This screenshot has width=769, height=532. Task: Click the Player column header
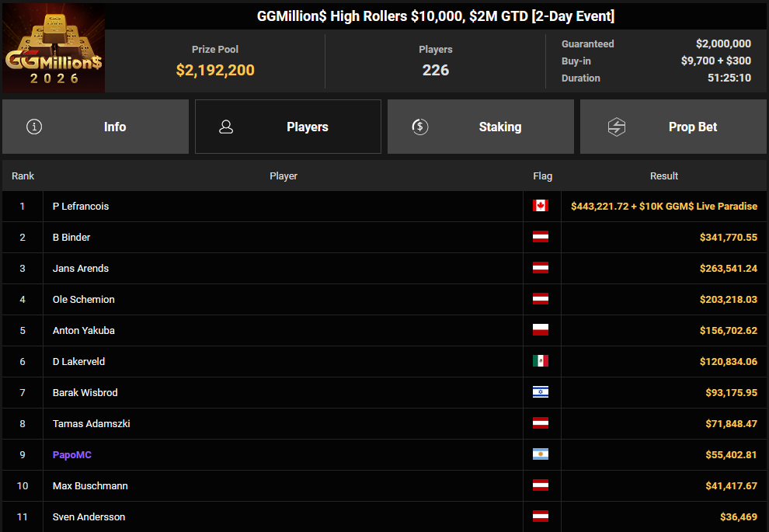coord(284,176)
